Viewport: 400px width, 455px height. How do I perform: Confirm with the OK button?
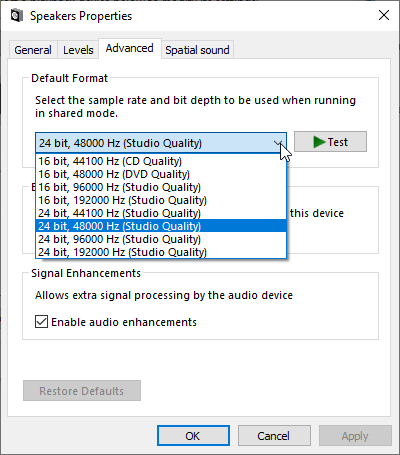tap(193, 436)
